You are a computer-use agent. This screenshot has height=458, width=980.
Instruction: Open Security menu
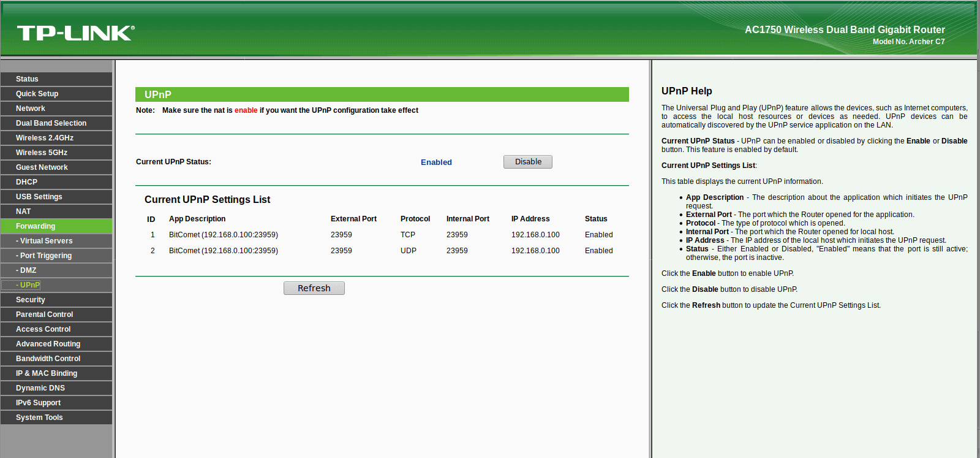(56, 300)
